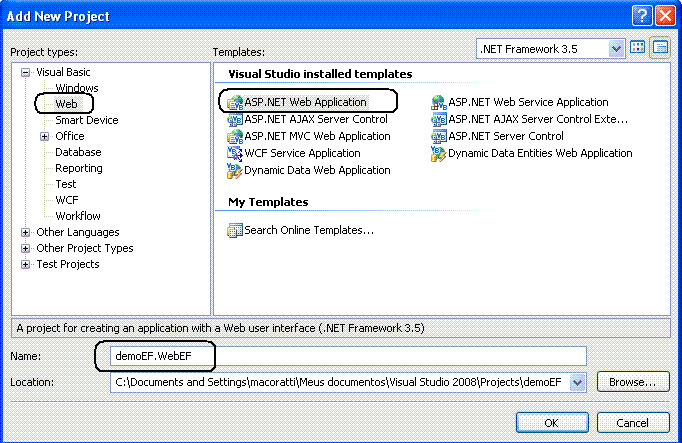The image size is (682, 443).
Task: Select the Test project type
Action: (x=66, y=184)
